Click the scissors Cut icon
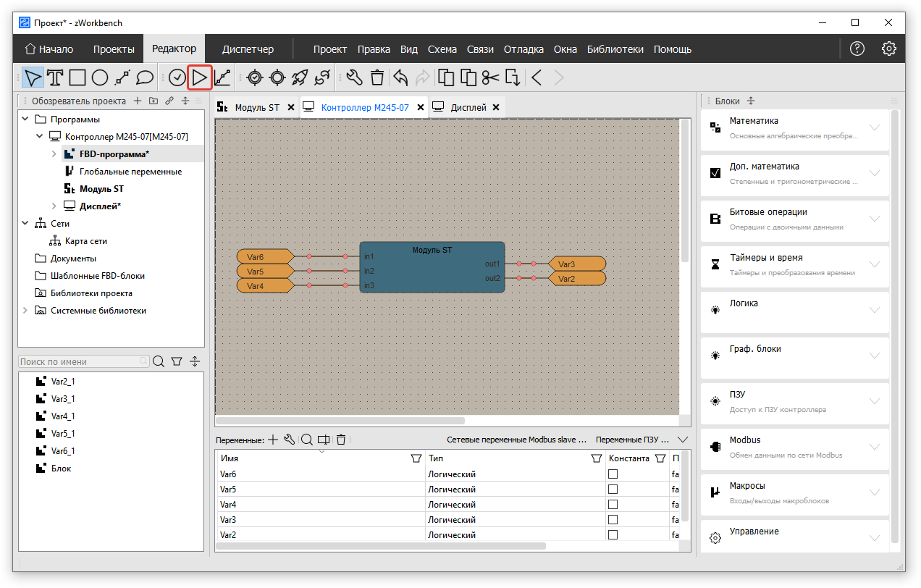 (x=490, y=77)
